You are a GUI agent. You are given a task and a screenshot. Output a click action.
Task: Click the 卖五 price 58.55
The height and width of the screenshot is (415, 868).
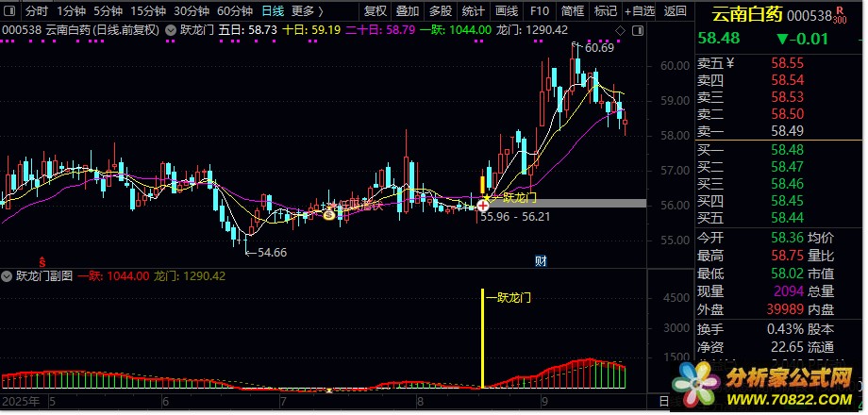click(787, 63)
